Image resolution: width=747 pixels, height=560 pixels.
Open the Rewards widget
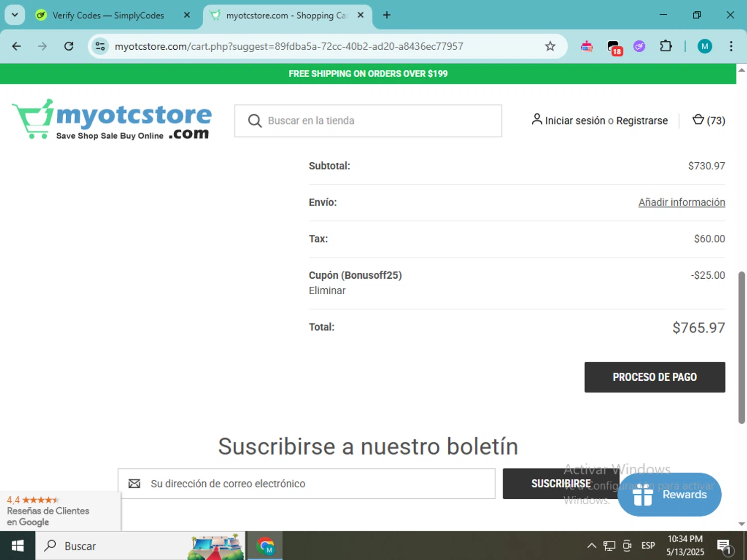click(669, 495)
